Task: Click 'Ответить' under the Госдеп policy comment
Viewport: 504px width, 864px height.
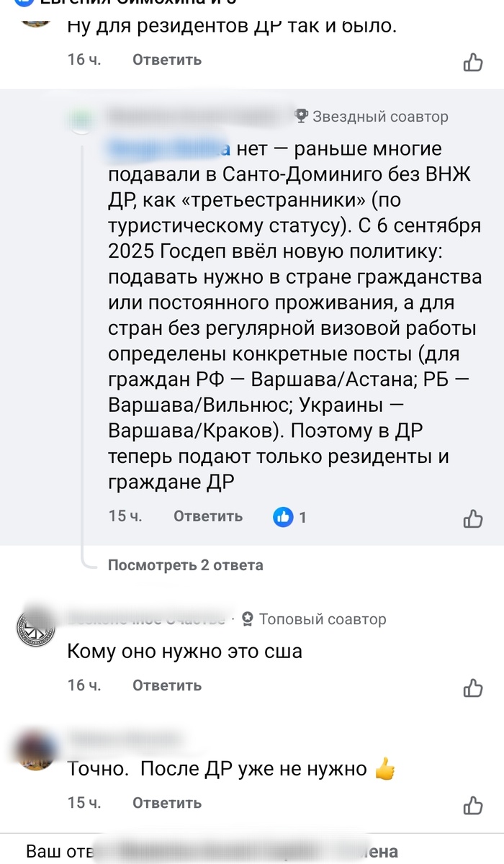Action: point(208,516)
